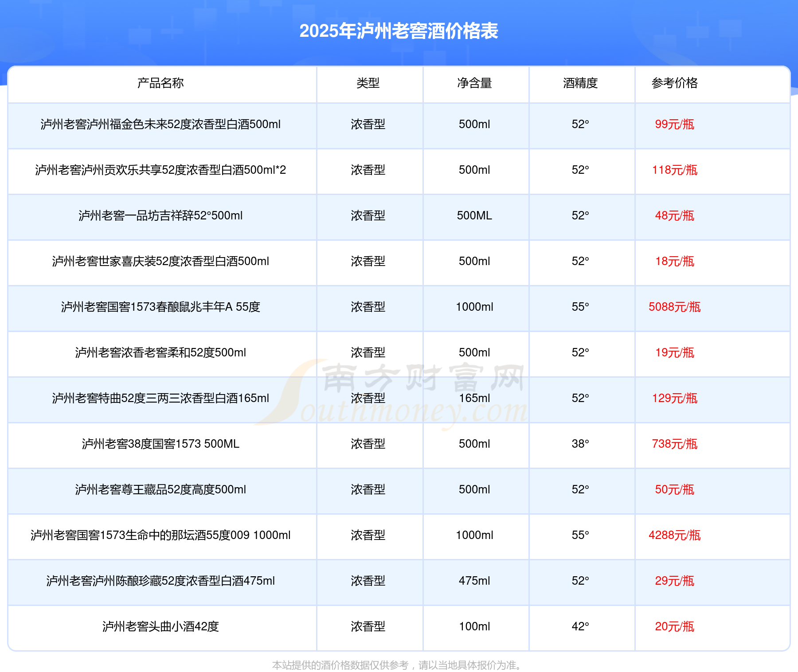Click 52° in the 世家喜庆装 row
This screenshot has height=672, width=798.
pos(580,261)
